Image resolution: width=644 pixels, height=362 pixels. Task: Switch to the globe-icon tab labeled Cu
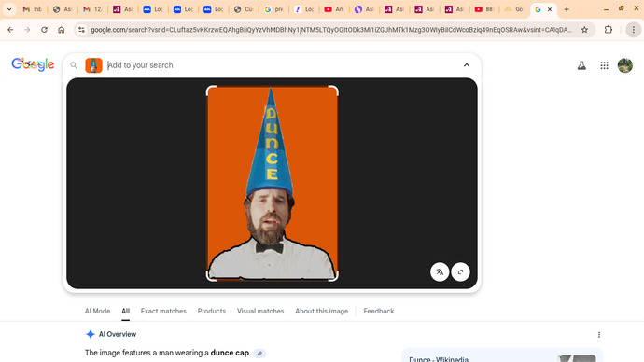244,9
